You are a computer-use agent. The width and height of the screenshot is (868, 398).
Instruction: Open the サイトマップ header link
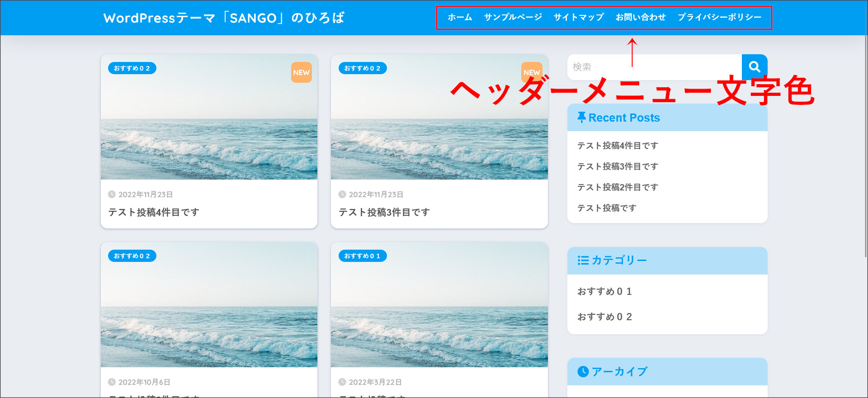click(x=579, y=18)
